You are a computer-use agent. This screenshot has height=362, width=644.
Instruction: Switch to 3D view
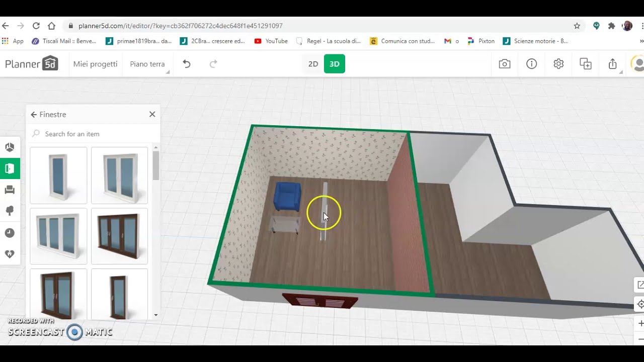pos(335,64)
